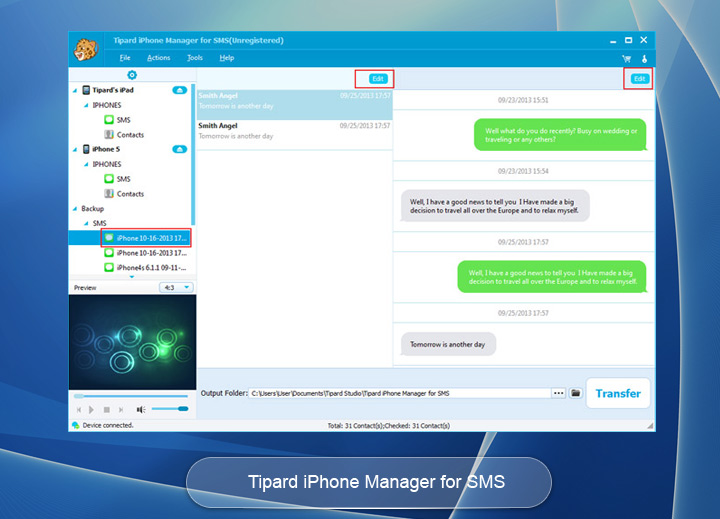Select iPhone4s 6.1.1 09-11 backup entry
The width and height of the screenshot is (720, 519).
point(146,267)
